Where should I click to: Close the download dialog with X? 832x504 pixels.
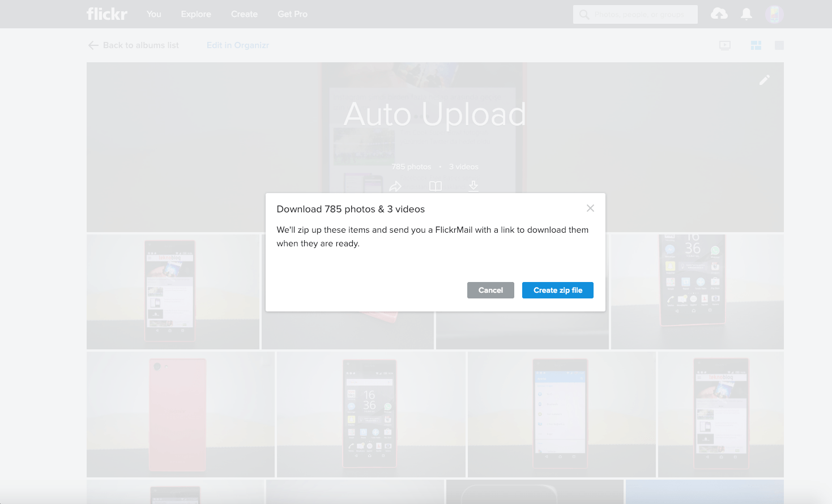tap(590, 208)
